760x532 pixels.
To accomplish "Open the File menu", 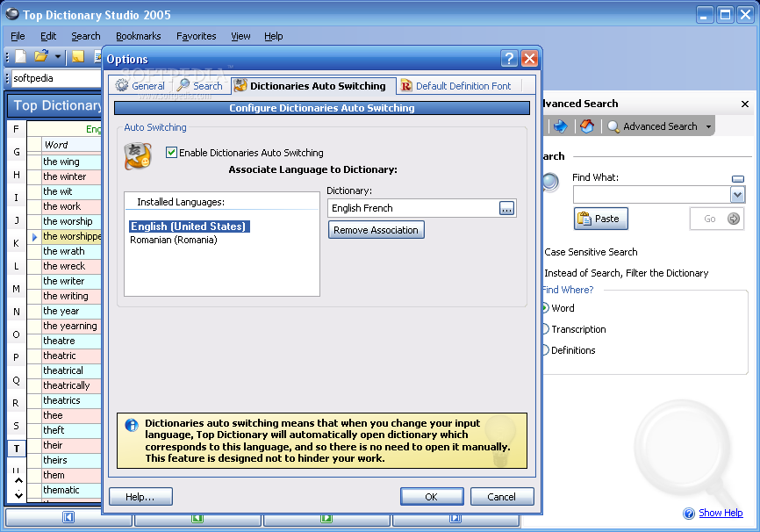I will [18, 36].
